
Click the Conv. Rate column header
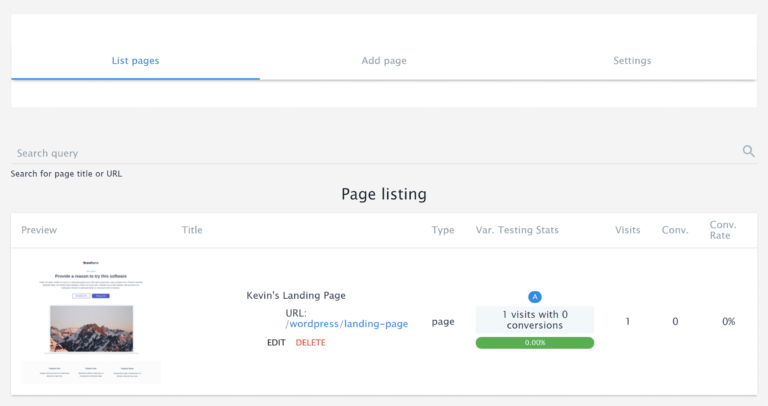723,230
